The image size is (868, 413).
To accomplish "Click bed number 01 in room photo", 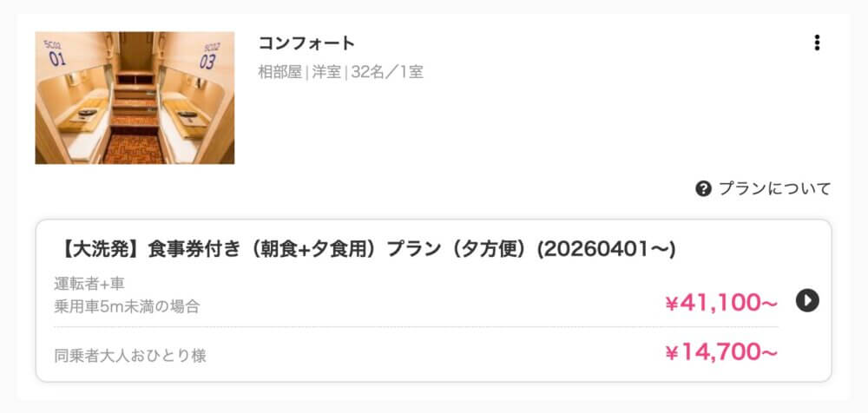I will pyautogui.click(x=56, y=59).
